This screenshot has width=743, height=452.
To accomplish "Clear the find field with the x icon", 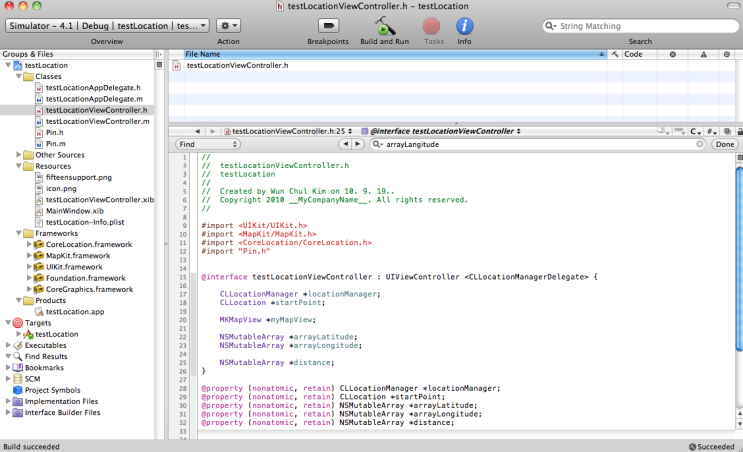I will pyautogui.click(x=699, y=144).
